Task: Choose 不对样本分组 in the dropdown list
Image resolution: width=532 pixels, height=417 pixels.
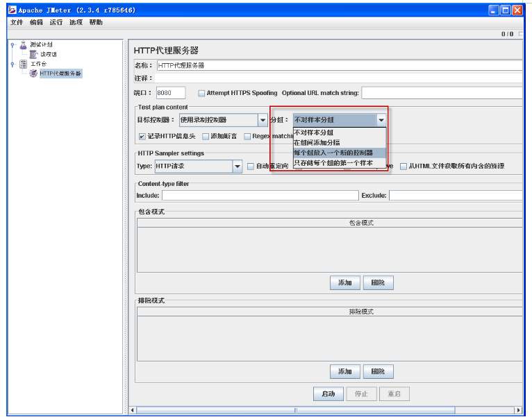Action: coord(340,133)
